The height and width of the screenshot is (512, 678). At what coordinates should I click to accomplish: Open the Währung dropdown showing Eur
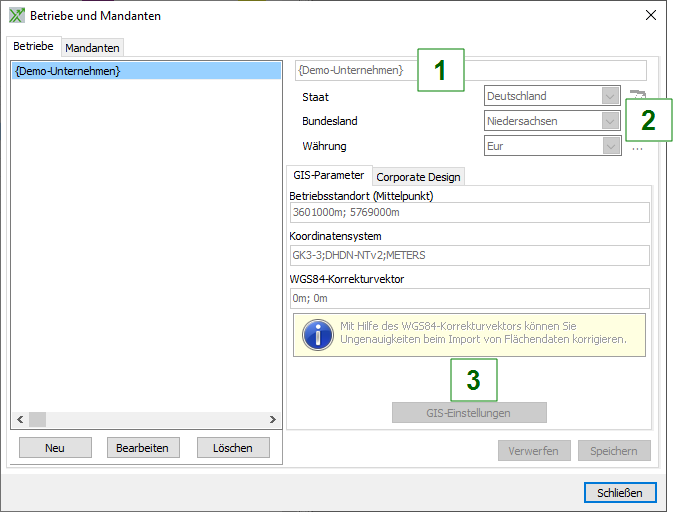(610, 146)
